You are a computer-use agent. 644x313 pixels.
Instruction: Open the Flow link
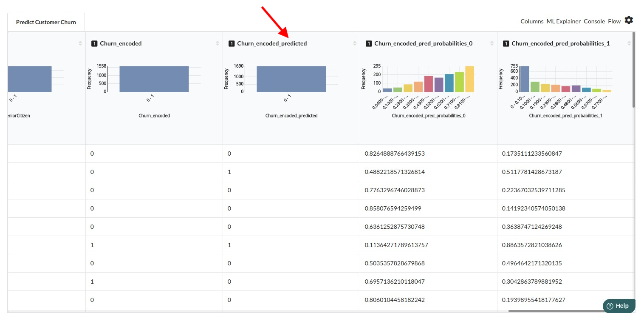(614, 21)
